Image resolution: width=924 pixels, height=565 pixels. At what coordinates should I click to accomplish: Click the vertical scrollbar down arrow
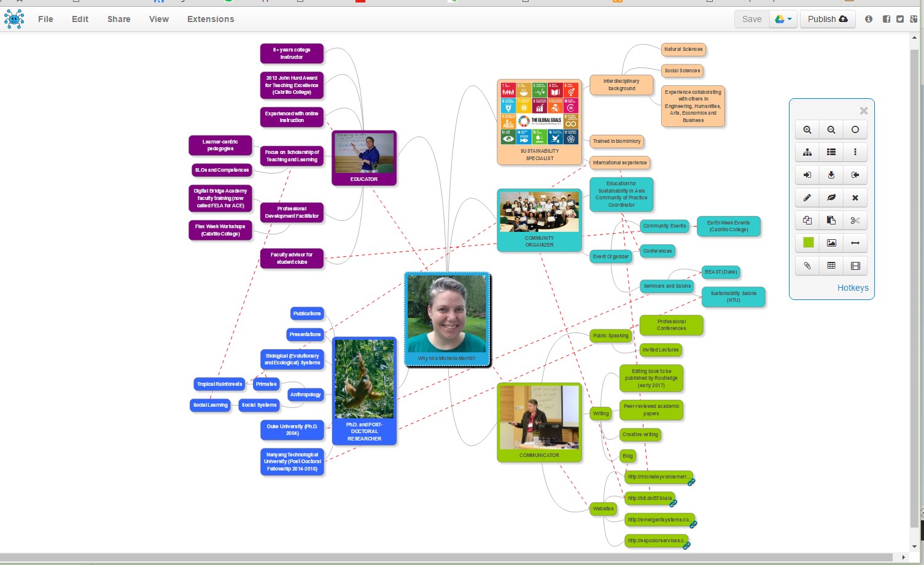(915, 547)
